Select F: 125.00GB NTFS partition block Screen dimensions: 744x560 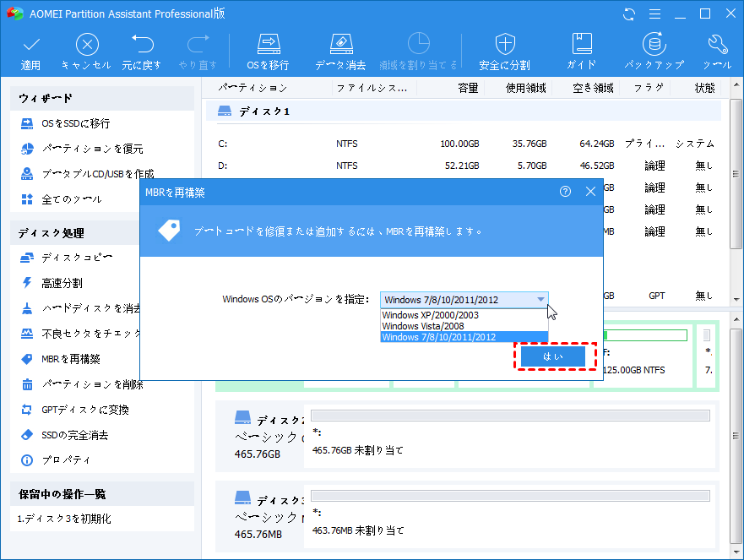pos(644,354)
